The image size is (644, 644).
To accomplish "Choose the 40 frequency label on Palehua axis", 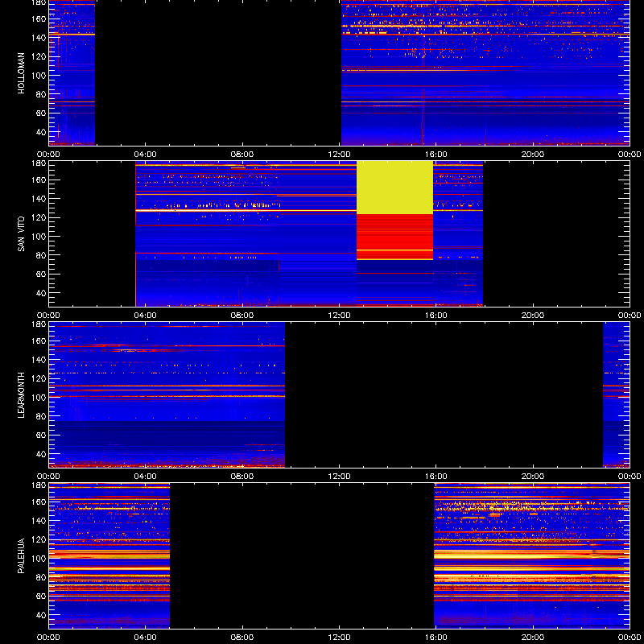I will point(42,615).
